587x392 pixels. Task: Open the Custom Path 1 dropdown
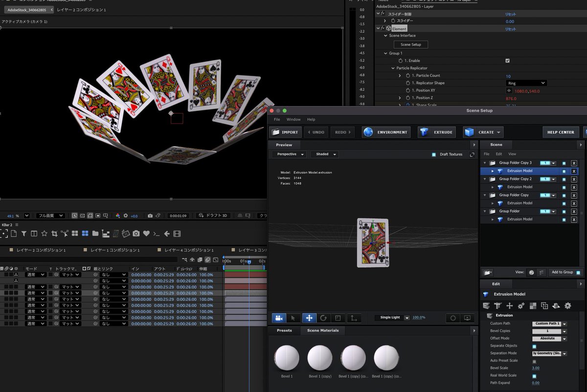click(x=550, y=324)
